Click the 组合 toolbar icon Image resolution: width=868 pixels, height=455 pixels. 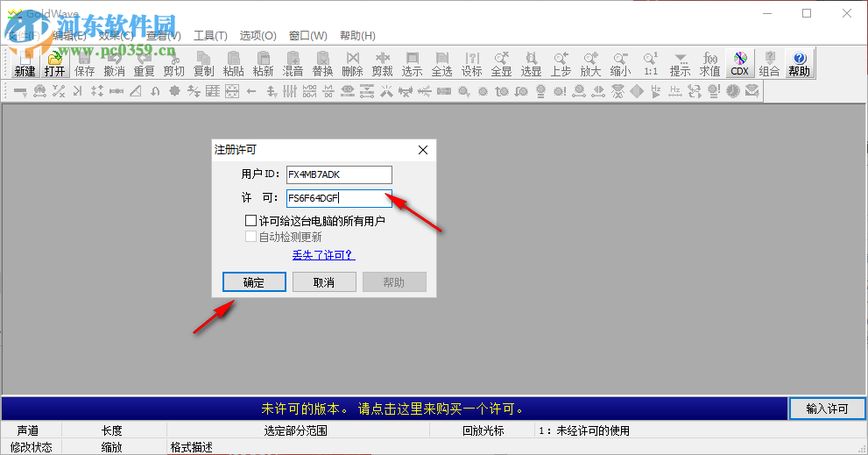click(x=770, y=63)
